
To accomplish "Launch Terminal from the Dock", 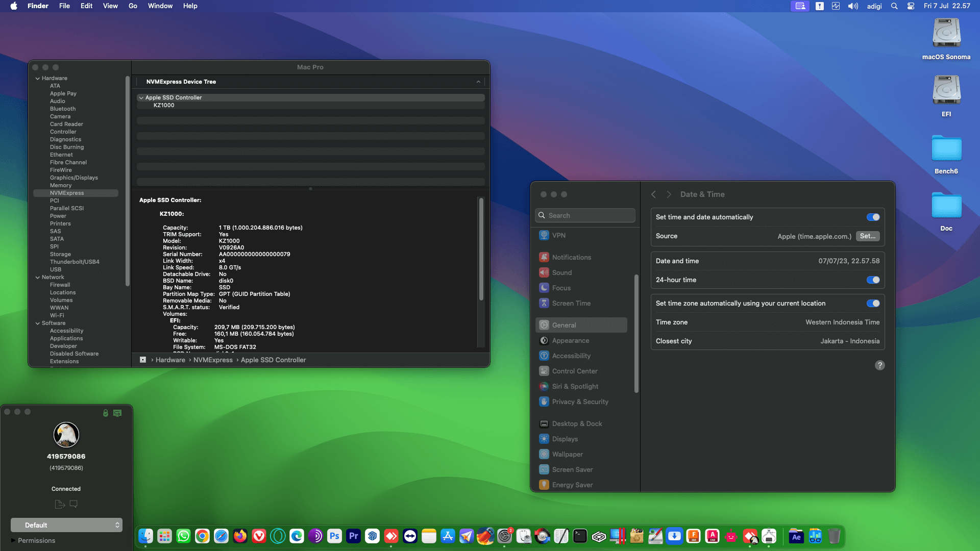I will 580,536.
